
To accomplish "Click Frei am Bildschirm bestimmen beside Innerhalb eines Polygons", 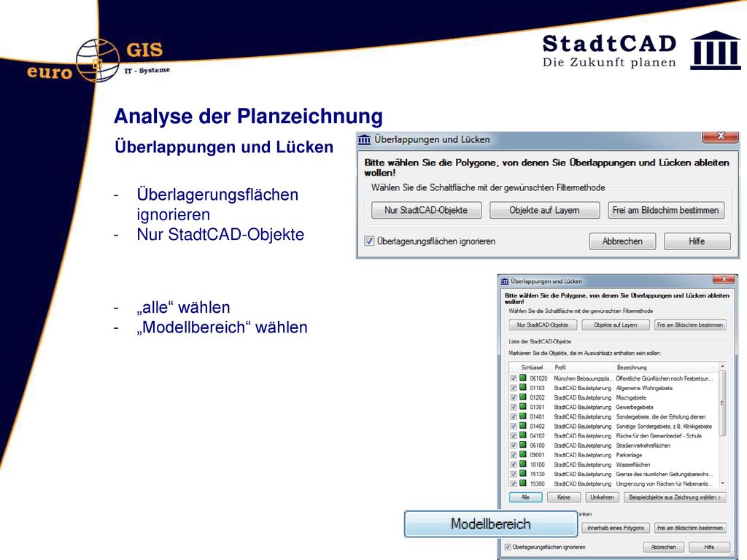I will [690, 528].
